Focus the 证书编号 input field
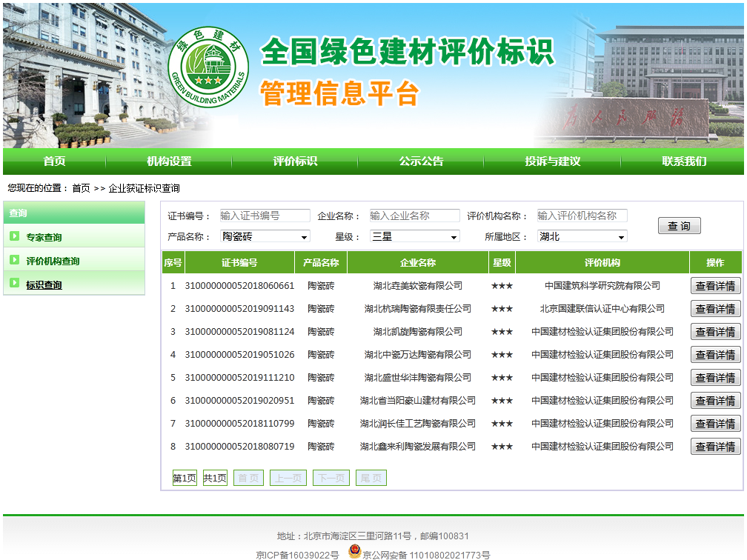The width and height of the screenshot is (747, 560). pos(265,216)
